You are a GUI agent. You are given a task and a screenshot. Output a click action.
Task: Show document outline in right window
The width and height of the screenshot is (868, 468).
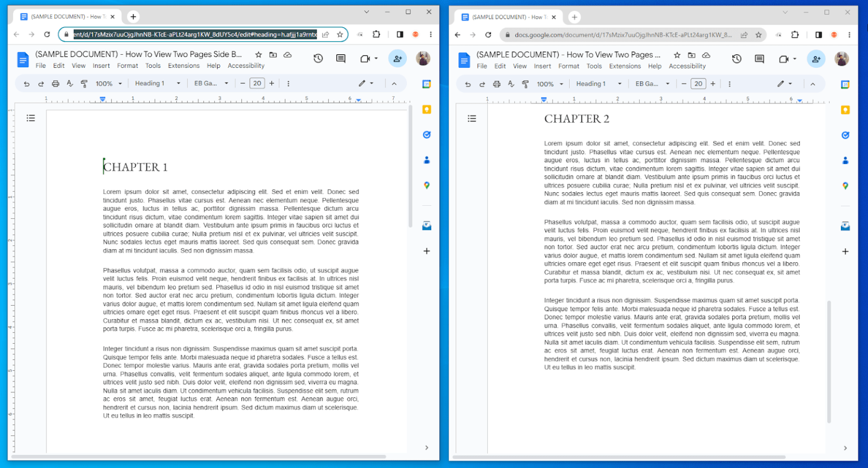(x=472, y=119)
